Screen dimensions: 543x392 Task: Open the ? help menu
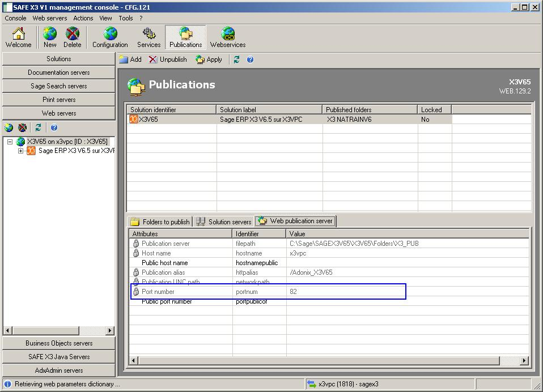pos(141,18)
